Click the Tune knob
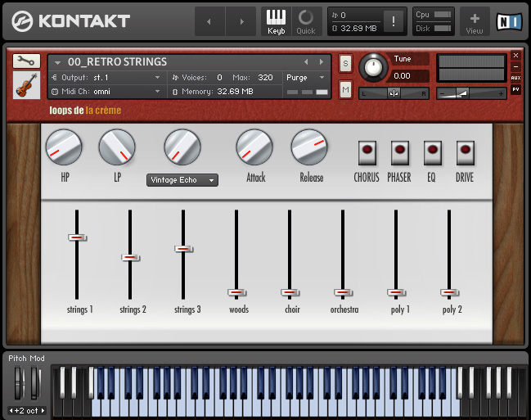531x420 pixels. (375, 68)
